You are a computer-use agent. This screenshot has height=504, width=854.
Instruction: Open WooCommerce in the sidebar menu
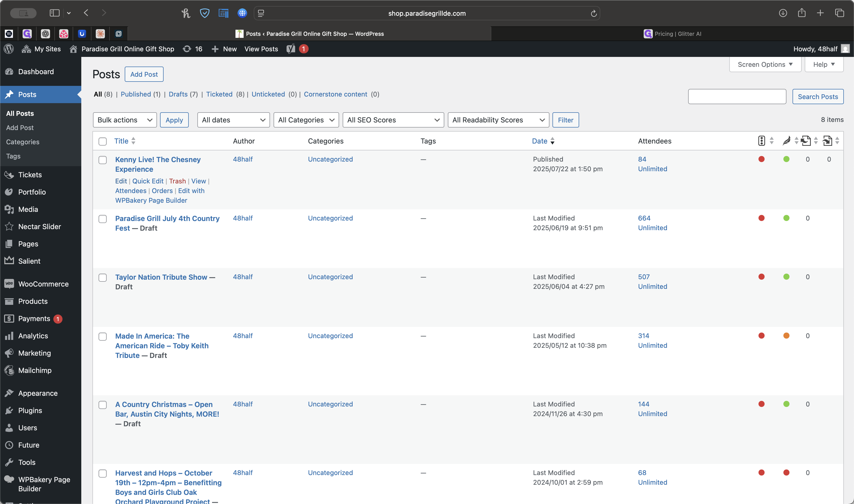[x=43, y=284]
